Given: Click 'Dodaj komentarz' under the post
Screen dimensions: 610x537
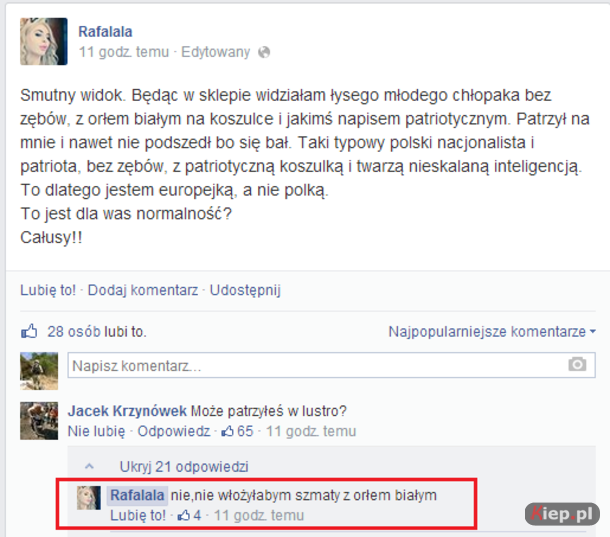Looking at the screenshot, I should [x=143, y=290].
